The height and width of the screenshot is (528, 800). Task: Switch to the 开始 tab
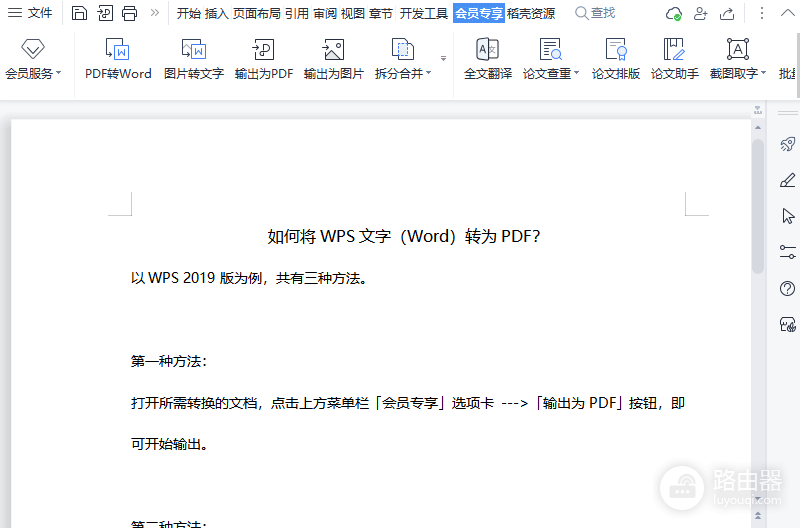(x=188, y=13)
